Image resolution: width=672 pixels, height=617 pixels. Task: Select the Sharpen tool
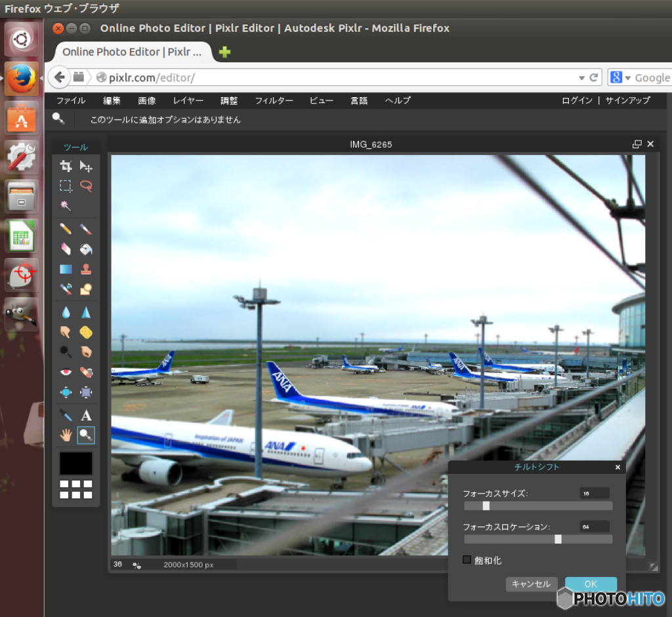coord(86,312)
